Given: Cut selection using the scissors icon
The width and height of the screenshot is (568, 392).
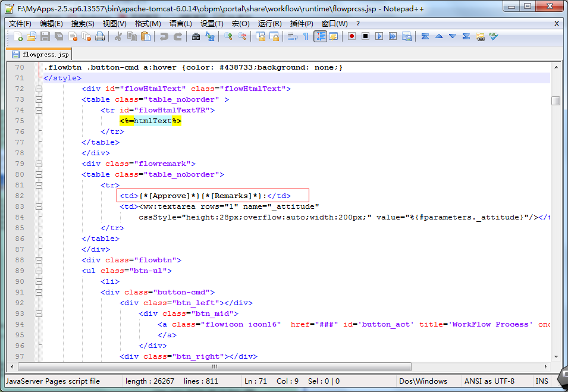Looking at the screenshot, I should 118,36.
